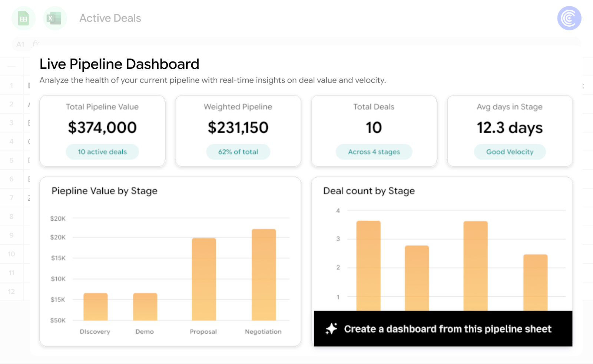
Task: Click the Discovery bar in the value chart
Action: (x=96, y=307)
